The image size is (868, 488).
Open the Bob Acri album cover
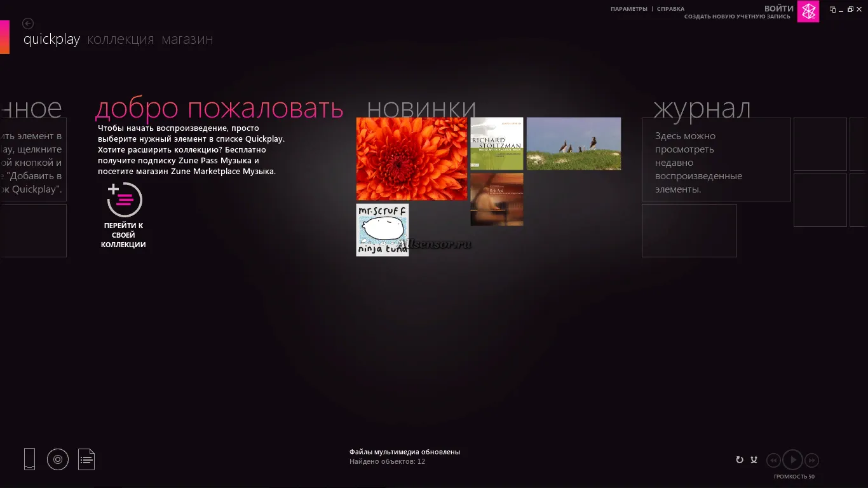coord(497,200)
